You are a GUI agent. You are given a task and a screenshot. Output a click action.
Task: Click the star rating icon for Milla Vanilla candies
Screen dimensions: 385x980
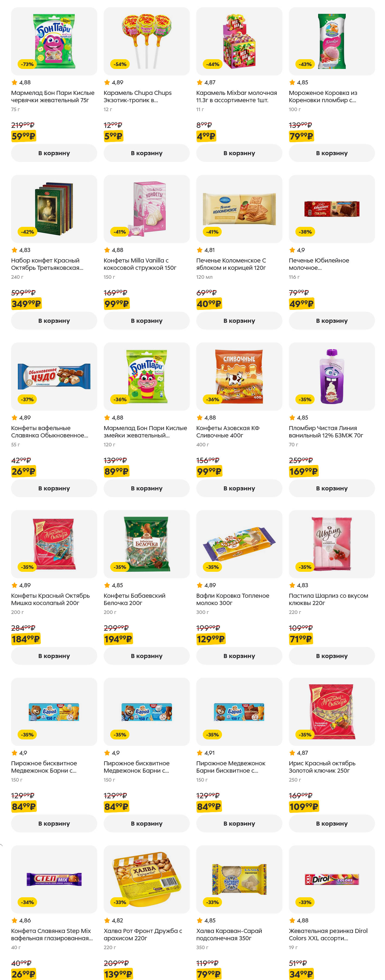107,250
